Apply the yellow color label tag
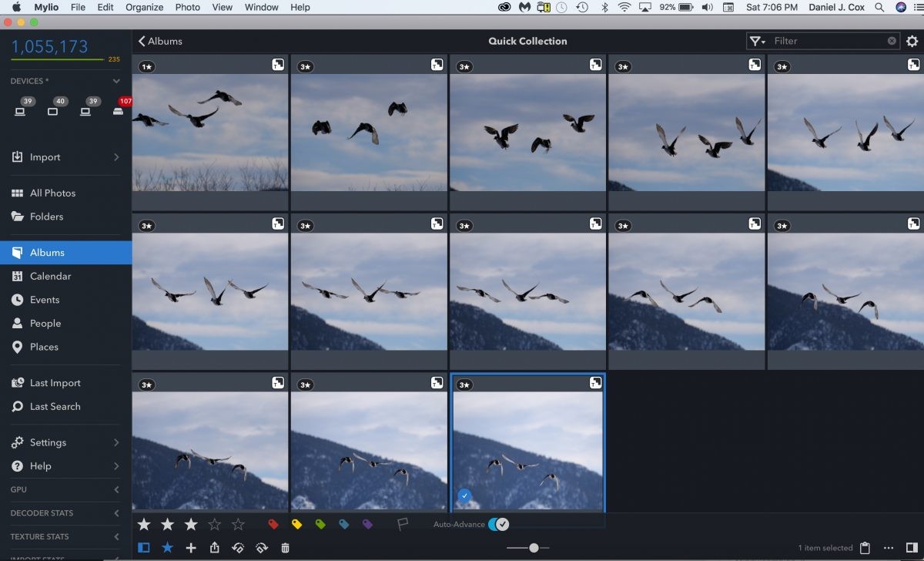Screen dimensions: 924x561 click(296, 525)
